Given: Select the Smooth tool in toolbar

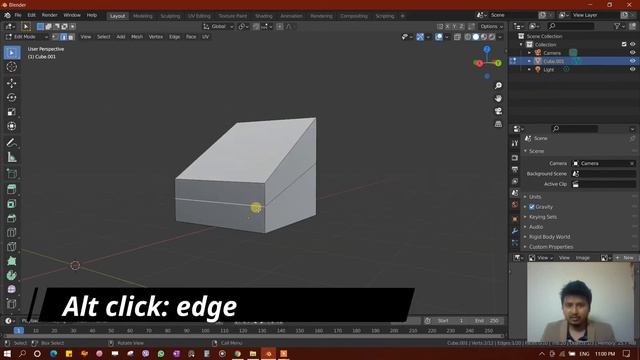Looking at the screenshot, I should (x=12, y=289).
